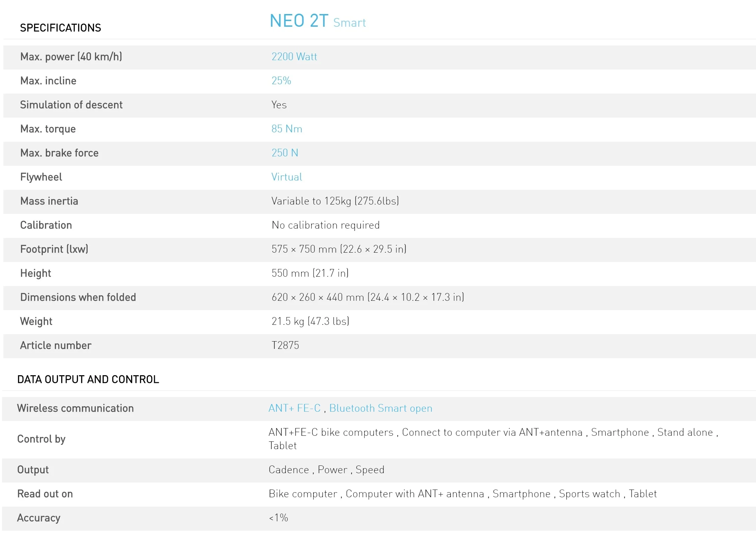
Task: Click the Dimensions when folded value
Action: (x=367, y=297)
